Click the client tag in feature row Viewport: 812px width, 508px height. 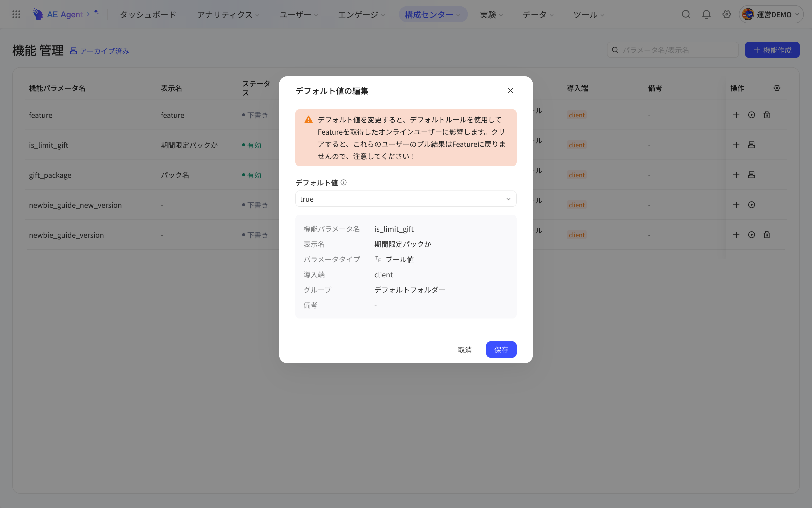point(577,115)
